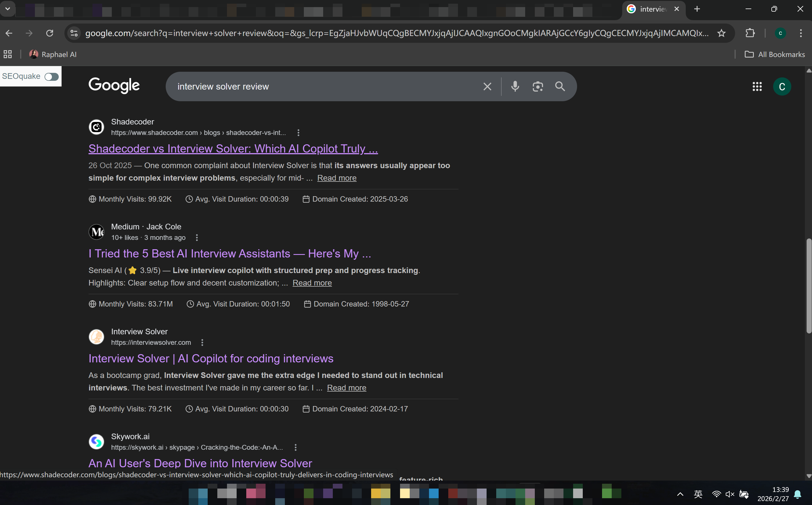Viewport: 812px width, 505px height.
Task: Open more options for Shadecoder result
Action: tap(298, 133)
